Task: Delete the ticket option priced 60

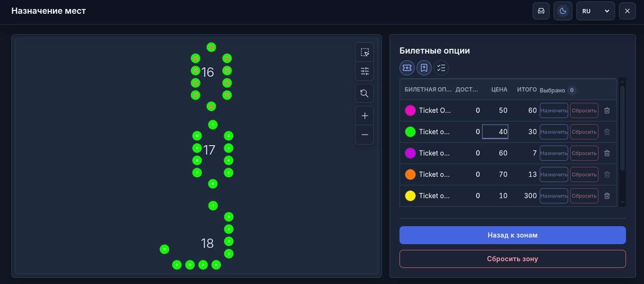Action: [x=607, y=153]
